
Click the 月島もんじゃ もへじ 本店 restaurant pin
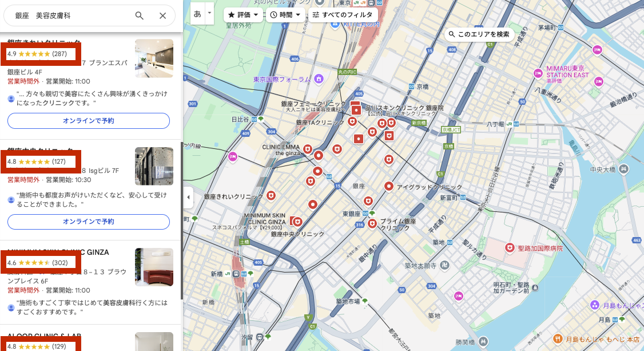557,338
